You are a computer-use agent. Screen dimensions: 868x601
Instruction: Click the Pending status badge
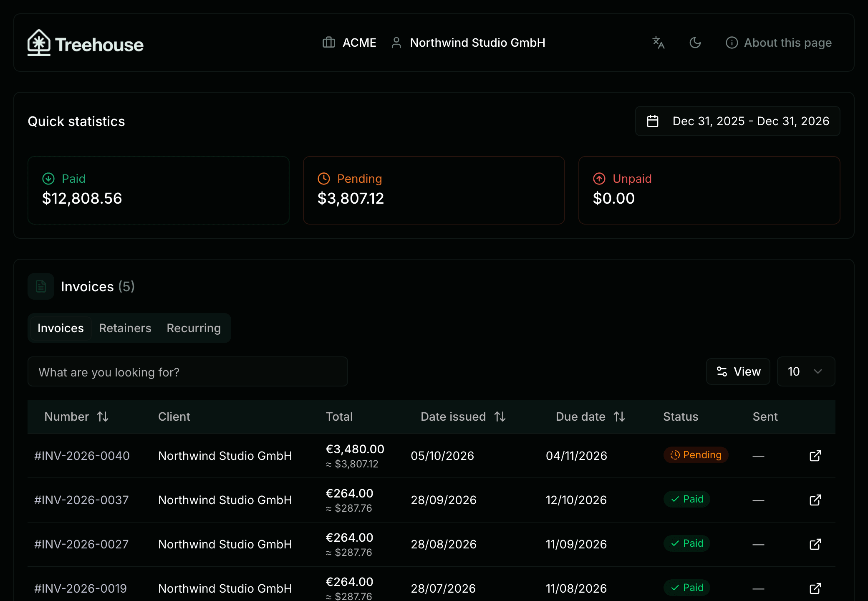coord(696,455)
